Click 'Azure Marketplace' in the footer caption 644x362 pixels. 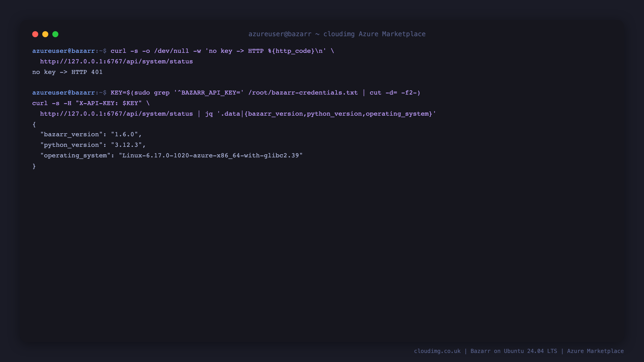click(595, 351)
